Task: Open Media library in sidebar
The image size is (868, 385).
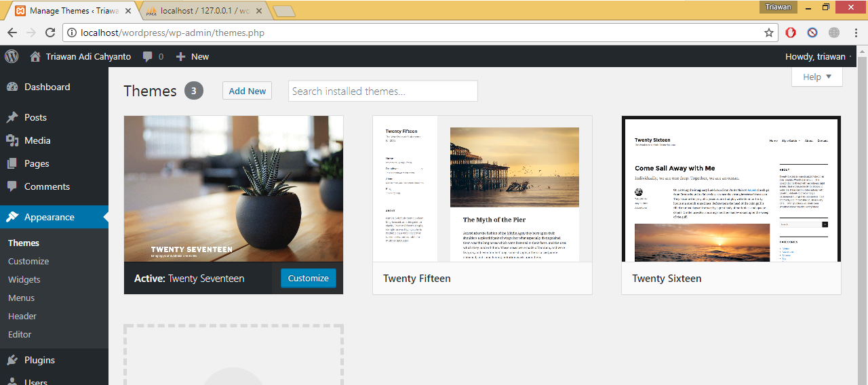Action: click(x=37, y=140)
